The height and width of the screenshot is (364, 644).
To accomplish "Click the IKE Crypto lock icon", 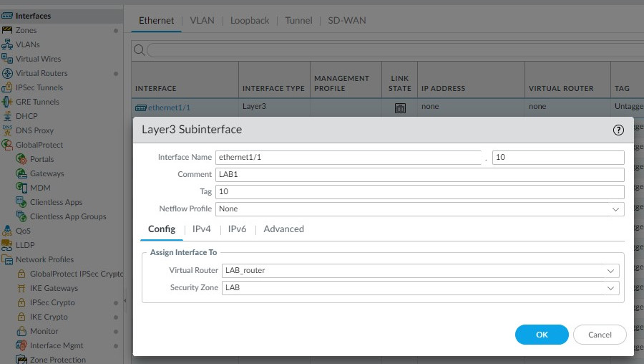I will pyautogui.click(x=21, y=317).
